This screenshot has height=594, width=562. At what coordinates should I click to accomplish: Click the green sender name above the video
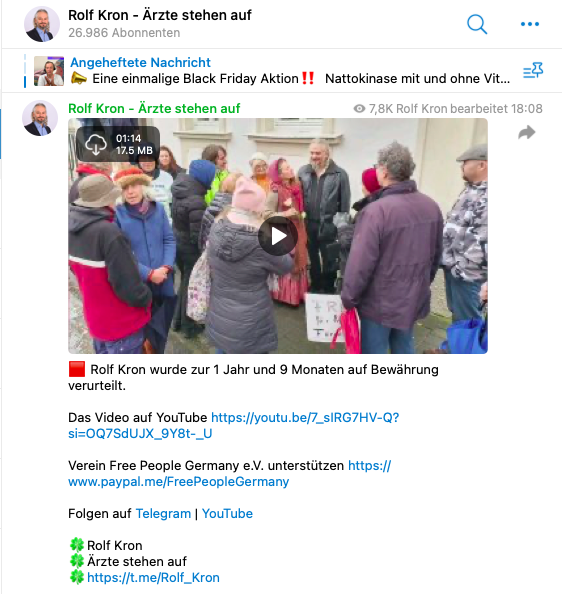tap(154, 108)
